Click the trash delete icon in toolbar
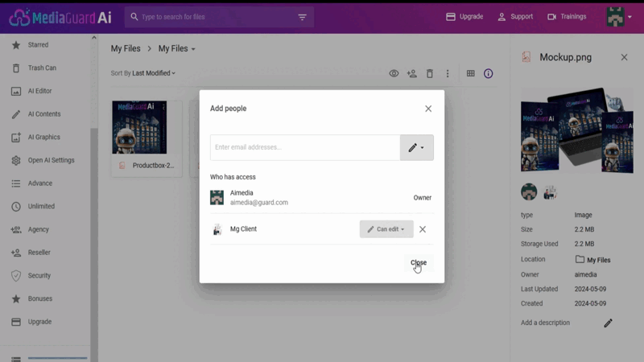 coord(430,73)
